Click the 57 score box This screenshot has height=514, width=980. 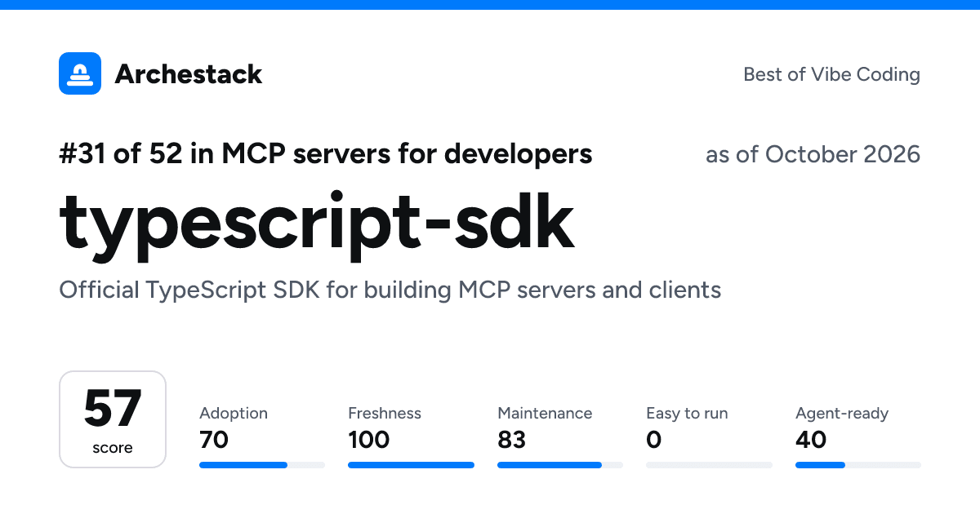coord(113,419)
